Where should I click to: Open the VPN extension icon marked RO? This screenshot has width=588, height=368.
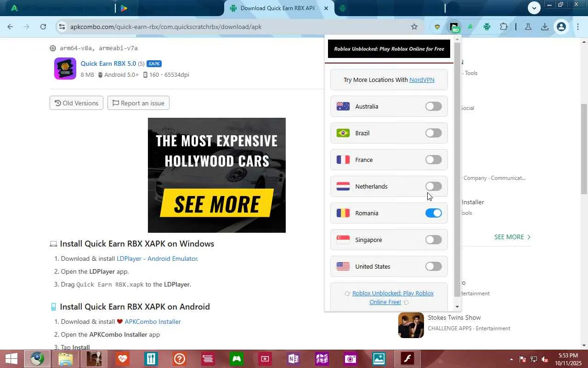(454, 27)
